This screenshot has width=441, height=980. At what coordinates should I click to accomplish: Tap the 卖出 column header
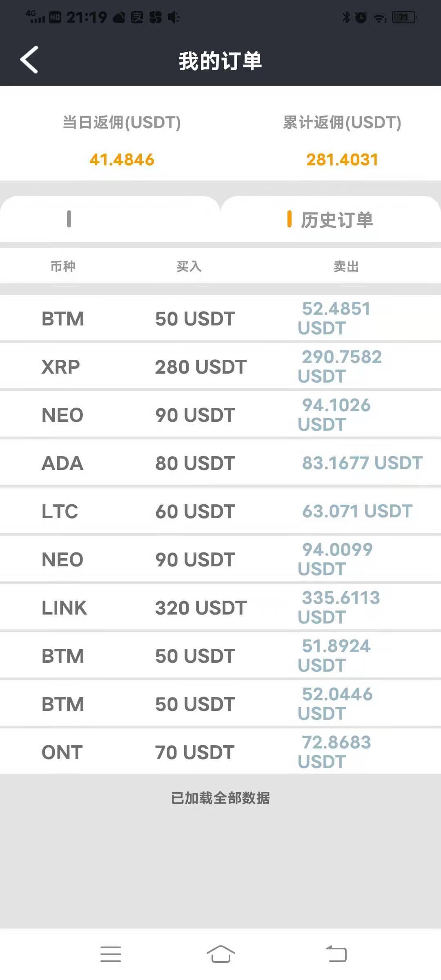[x=346, y=266]
